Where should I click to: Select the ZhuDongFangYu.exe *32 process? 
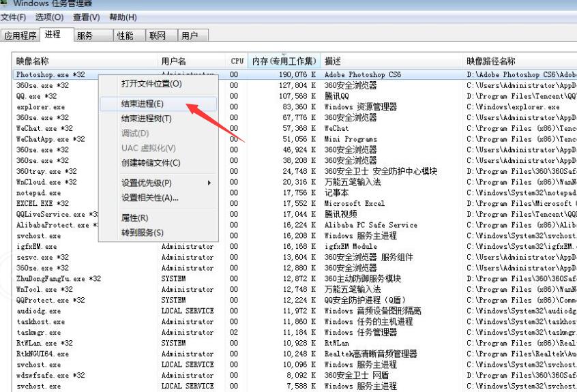(59, 279)
